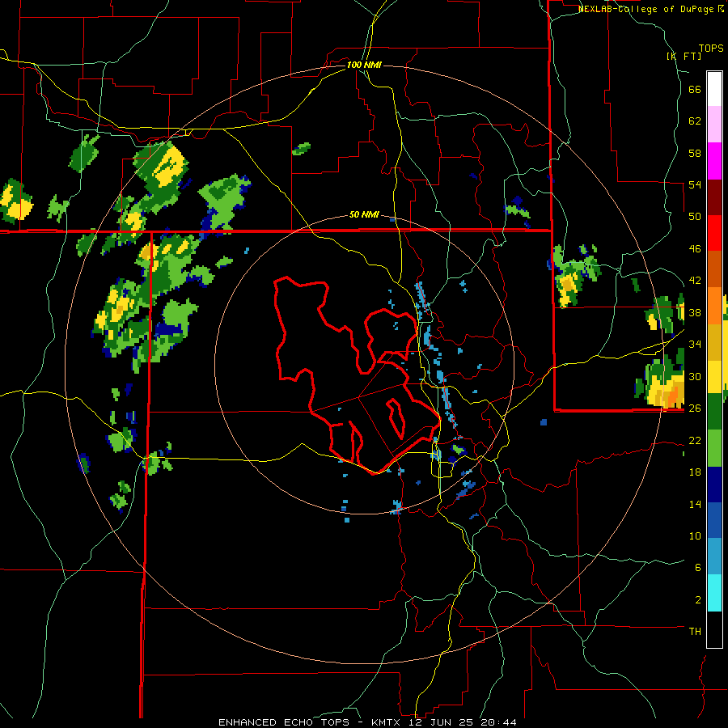Viewport: 728px width, 728px height.
Task: Click the 20:44 time stamp
Action: click(497, 722)
